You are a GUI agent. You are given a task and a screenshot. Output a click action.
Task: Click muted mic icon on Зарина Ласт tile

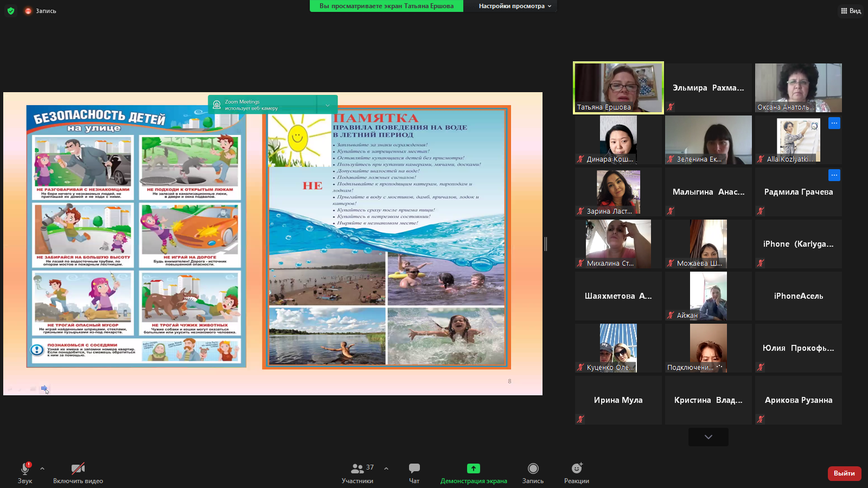coord(580,211)
